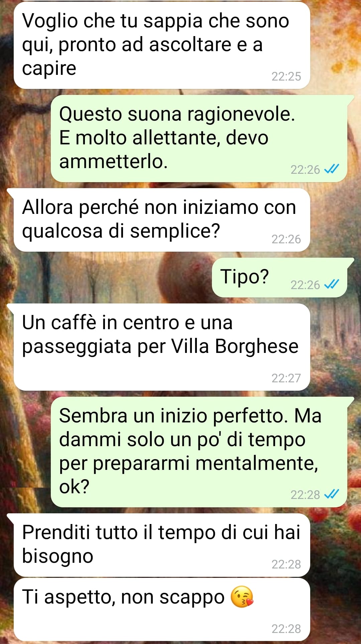This screenshot has height=644, width=361.
Task: Tap double check marks on 'Sembra un inizio perfetto' message
Action: click(332, 494)
